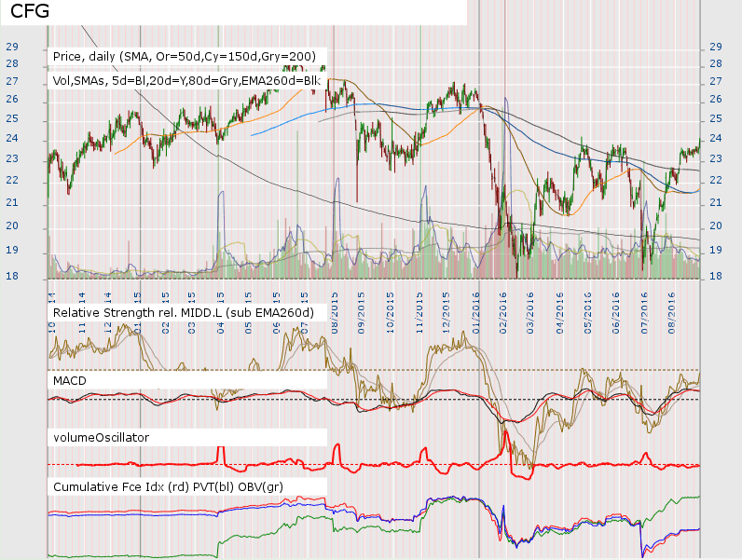Click the 18 price label on left axis

click(12, 277)
